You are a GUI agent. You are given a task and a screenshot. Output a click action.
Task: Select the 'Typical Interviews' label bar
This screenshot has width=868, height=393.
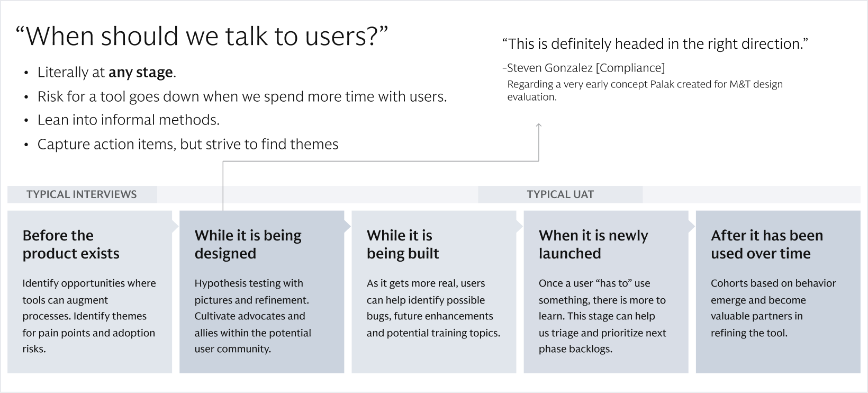pyautogui.click(x=82, y=194)
